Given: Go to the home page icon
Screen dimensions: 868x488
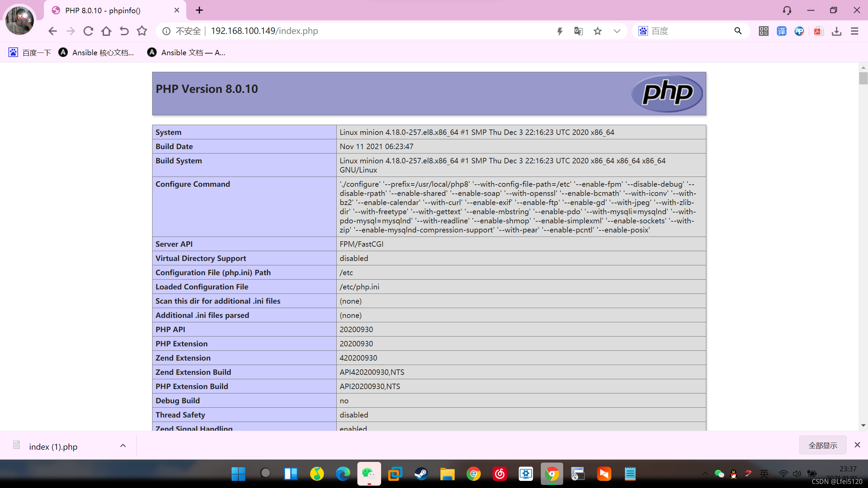Looking at the screenshot, I should click(106, 31).
